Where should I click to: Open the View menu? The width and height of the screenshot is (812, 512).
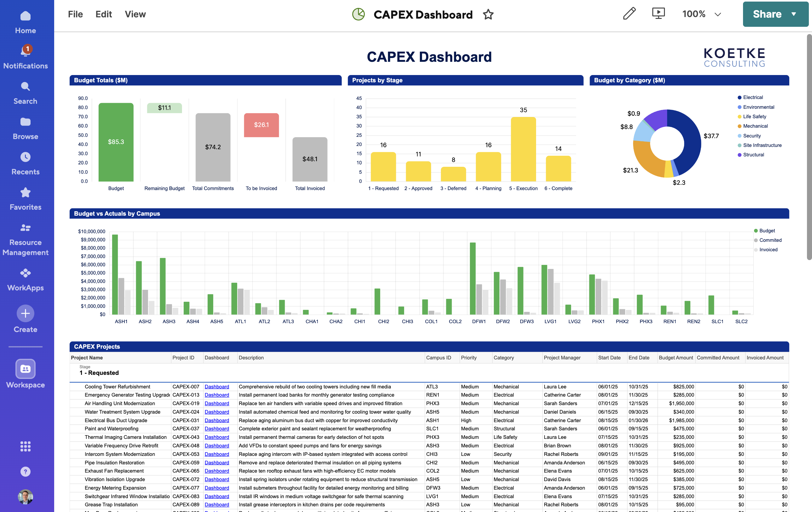(x=135, y=14)
